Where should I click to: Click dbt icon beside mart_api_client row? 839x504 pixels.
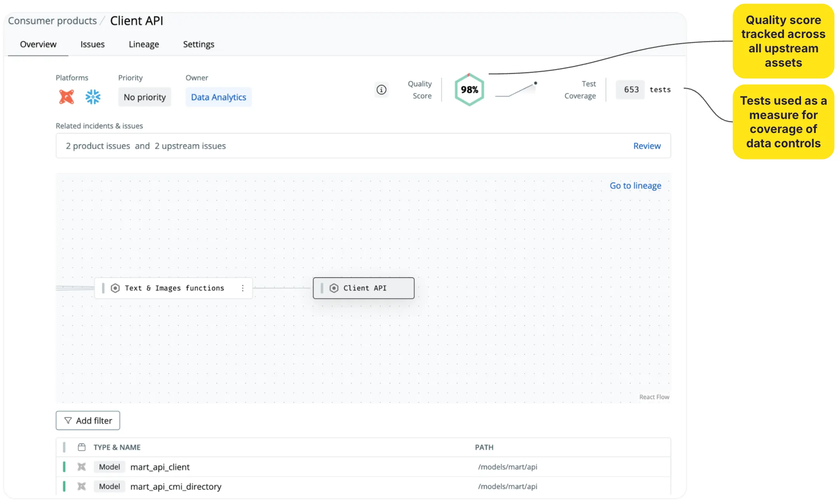[x=81, y=467]
